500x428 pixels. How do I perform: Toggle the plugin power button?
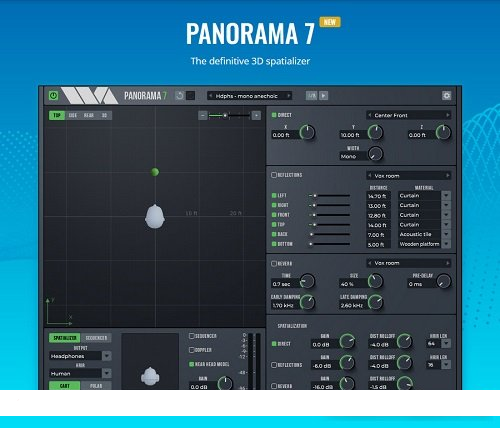coord(53,96)
